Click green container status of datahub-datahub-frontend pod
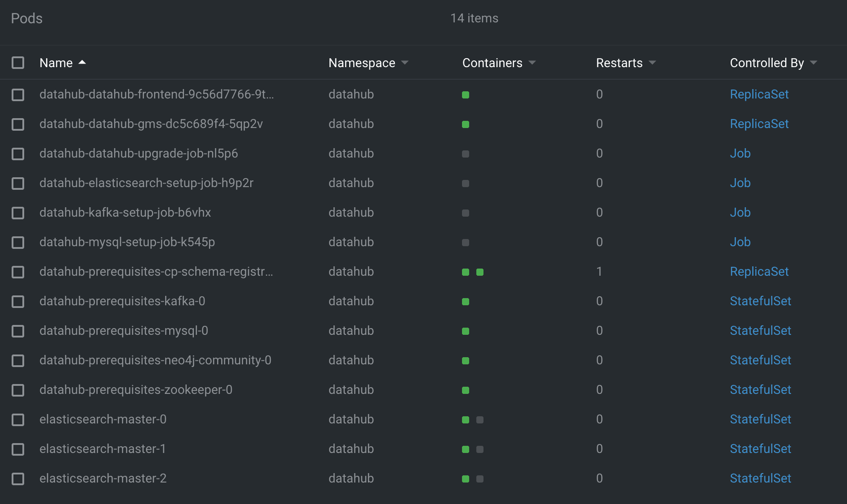847x504 pixels. (466, 94)
